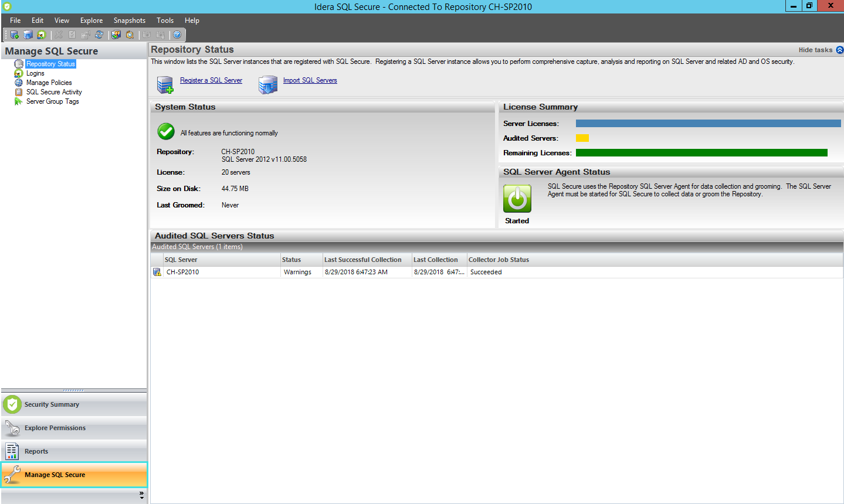Click the warning icon in CH-SP2010 row
Viewport: 844px width, 504px height.
[x=157, y=272]
